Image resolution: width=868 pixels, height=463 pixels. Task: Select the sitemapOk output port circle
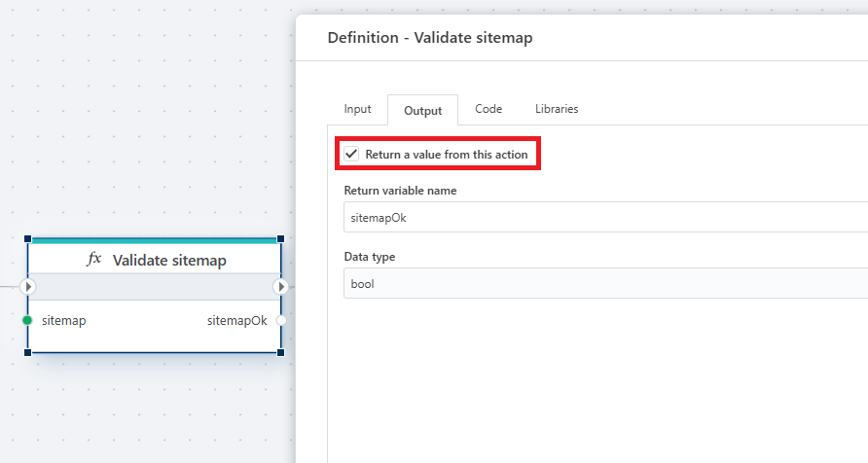(281, 320)
